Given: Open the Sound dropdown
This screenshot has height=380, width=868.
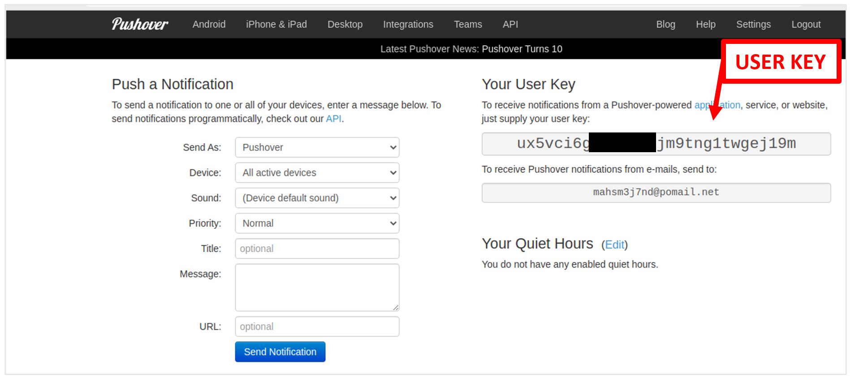Looking at the screenshot, I should (x=317, y=198).
